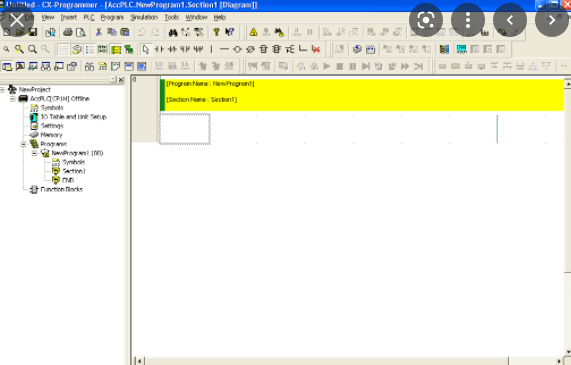The image size is (571, 365).
Task: Select Section1 in the project tree
Action: [x=74, y=172]
